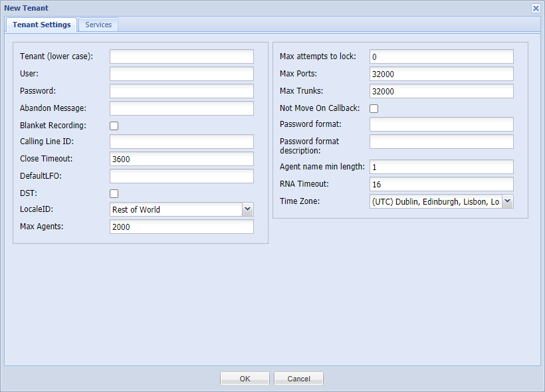Select the Max Agents field with 2000
Screen dimensions: 545x392
[182, 227]
